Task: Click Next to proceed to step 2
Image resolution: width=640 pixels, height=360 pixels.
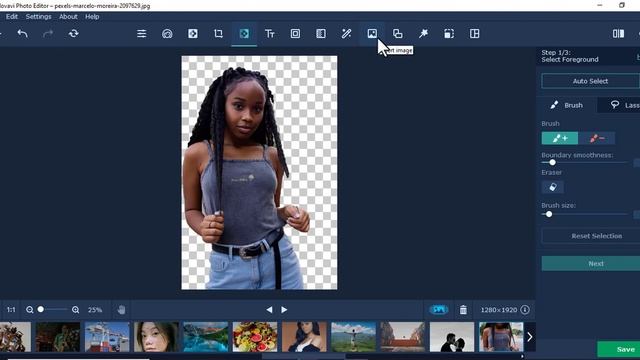Action: pos(591,264)
